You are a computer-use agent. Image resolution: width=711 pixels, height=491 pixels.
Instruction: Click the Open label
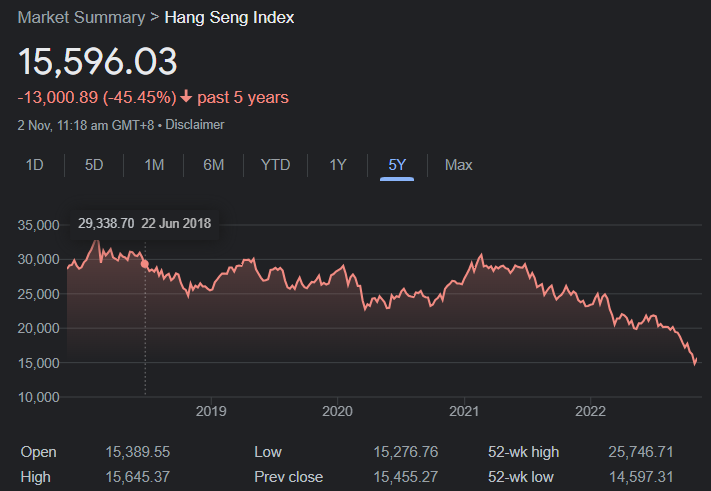tap(39, 452)
